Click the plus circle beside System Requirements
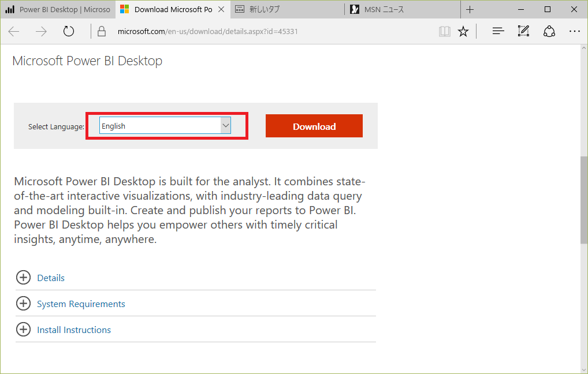The height and width of the screenshot is (374, 588). point(23,304)
